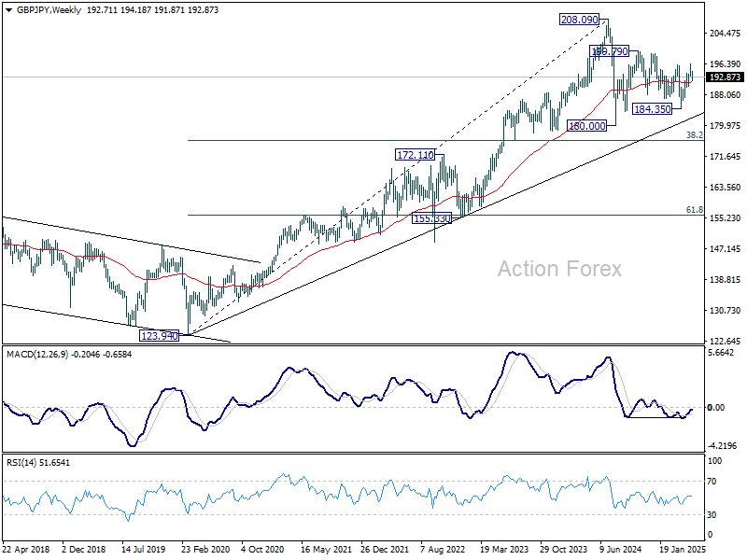Click the 138.815 price axis value
This screenshot has height=560, width=747.
726,279
